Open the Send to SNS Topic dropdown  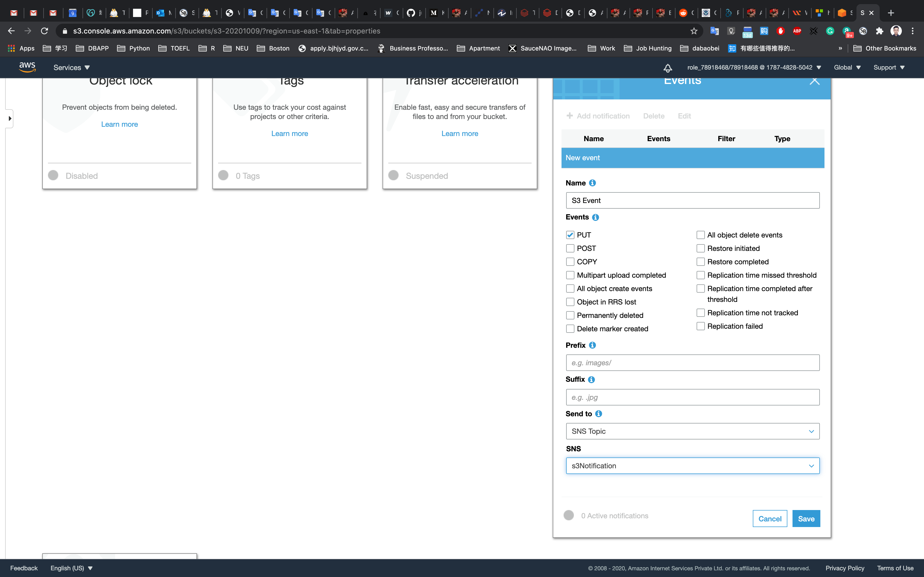pyautogui.click(x=692, y=431)
